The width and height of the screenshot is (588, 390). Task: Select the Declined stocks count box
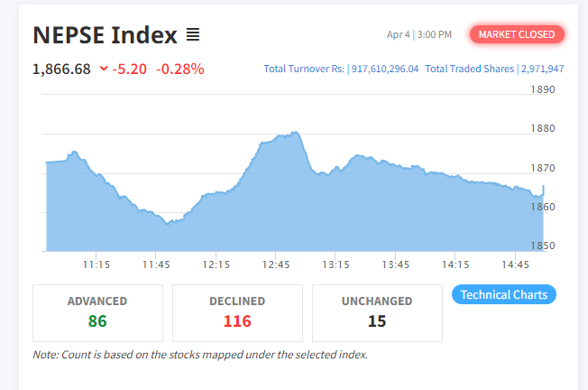click(x=237, y=312)
